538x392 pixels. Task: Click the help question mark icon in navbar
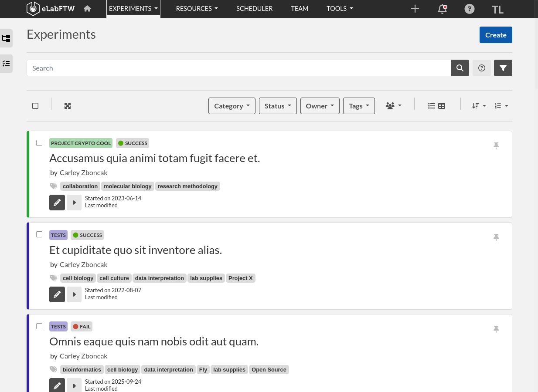(470, 9)
